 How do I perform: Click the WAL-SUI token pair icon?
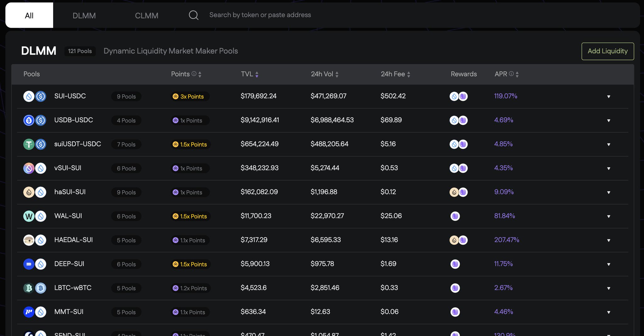pos(35,216)
